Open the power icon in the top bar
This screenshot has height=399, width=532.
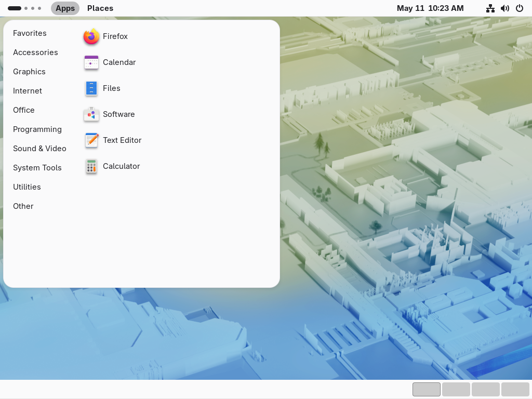click(520, 8)
